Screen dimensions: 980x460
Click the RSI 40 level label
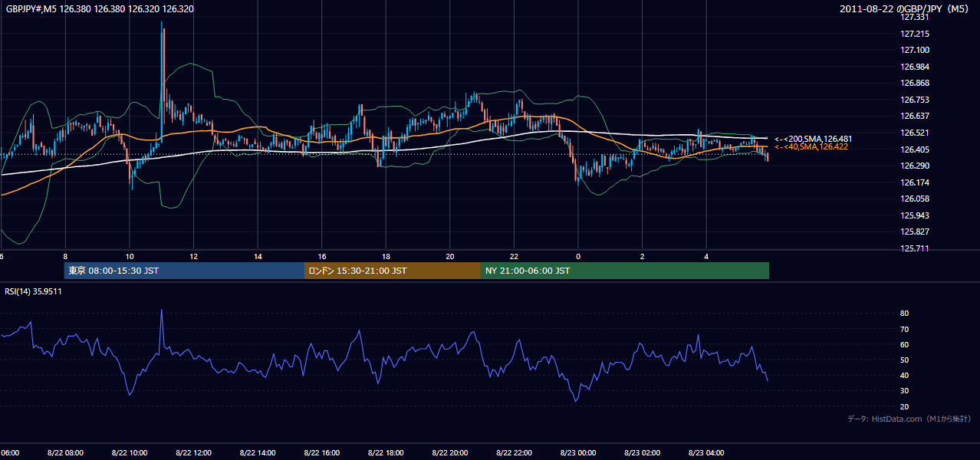904,375
